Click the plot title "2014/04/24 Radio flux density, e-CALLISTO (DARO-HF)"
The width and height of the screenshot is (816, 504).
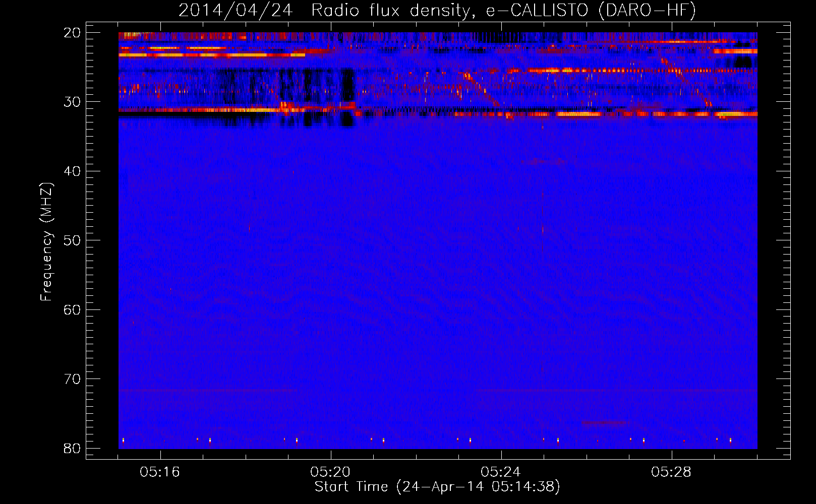point(437,10)
